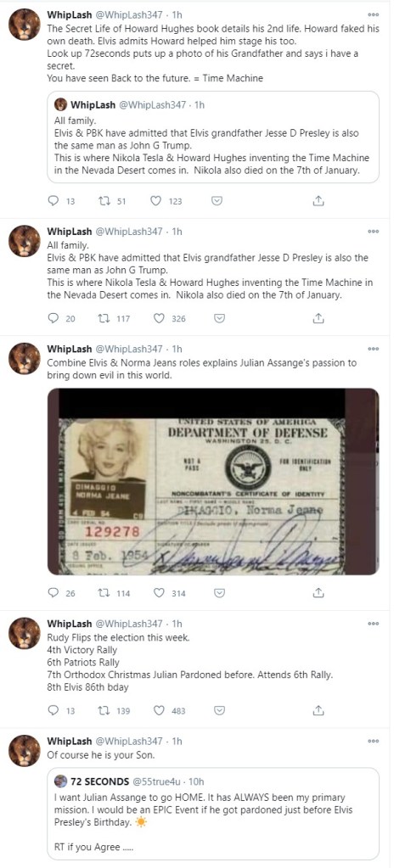The width and height of the screenshot is (394, 868).
Task: Open the 72 SECONDS quoted tweet author
Action: (99, 781)
